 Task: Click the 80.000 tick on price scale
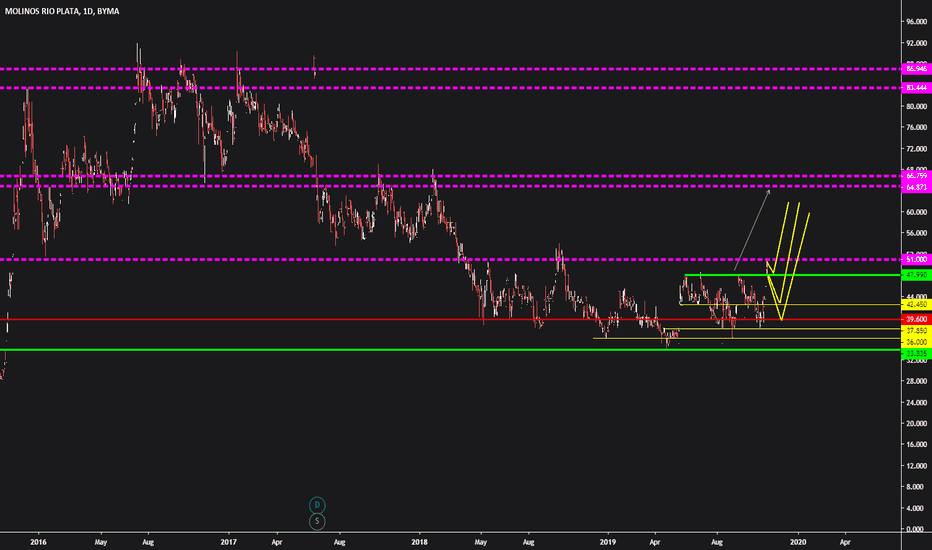(x=916, y=106)
